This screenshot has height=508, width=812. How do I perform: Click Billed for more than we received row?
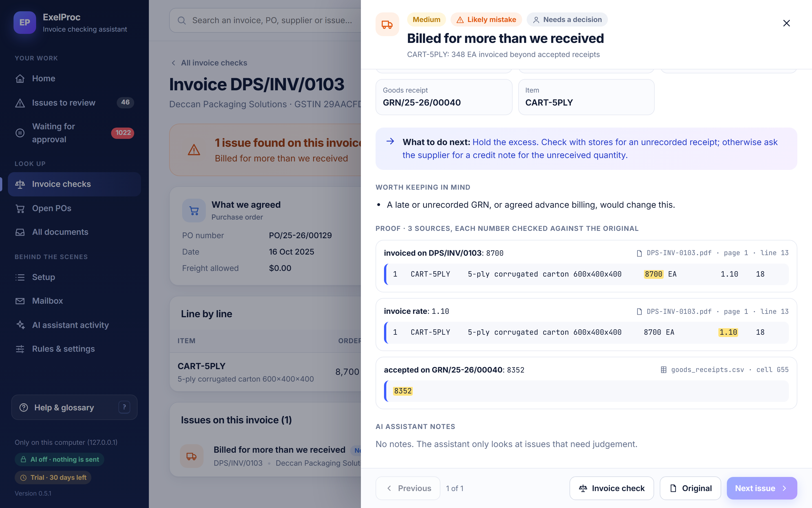point(265,456)
